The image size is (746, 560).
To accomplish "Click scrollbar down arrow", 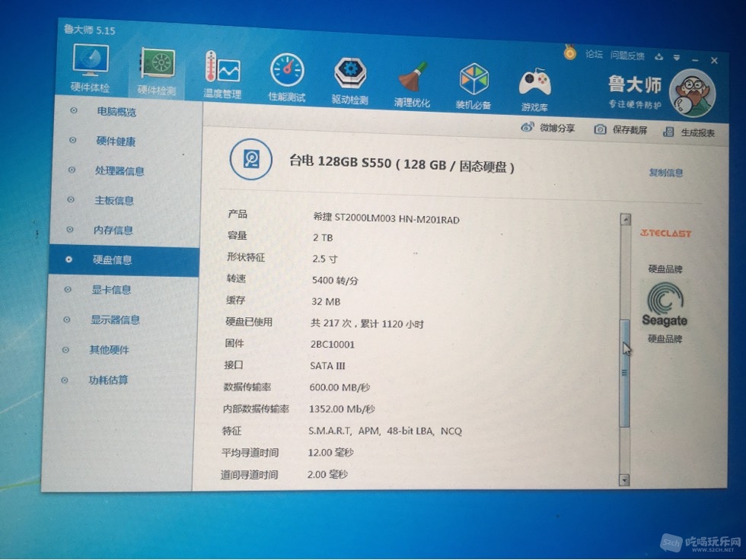I will pyautogui.click(x=624, y=480).
